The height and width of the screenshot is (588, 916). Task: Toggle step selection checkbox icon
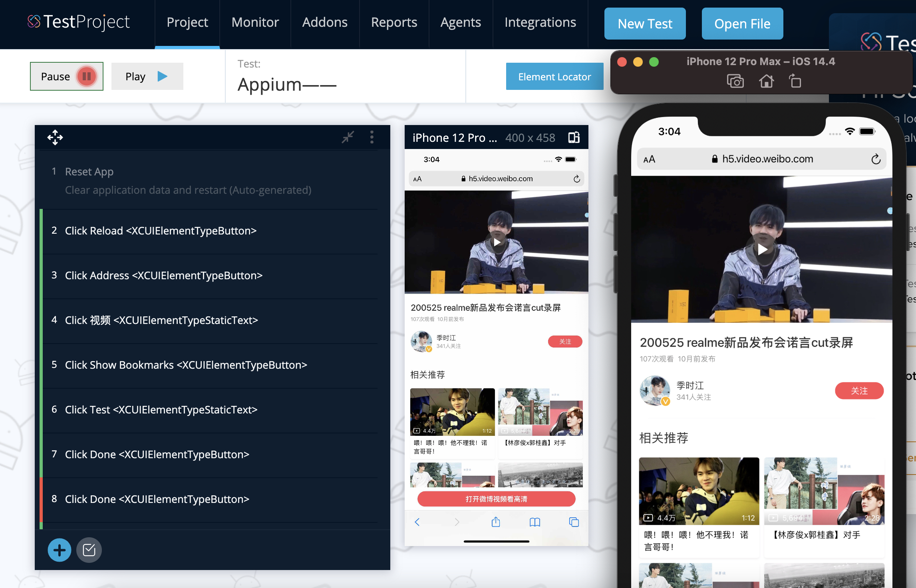point(89,550)
